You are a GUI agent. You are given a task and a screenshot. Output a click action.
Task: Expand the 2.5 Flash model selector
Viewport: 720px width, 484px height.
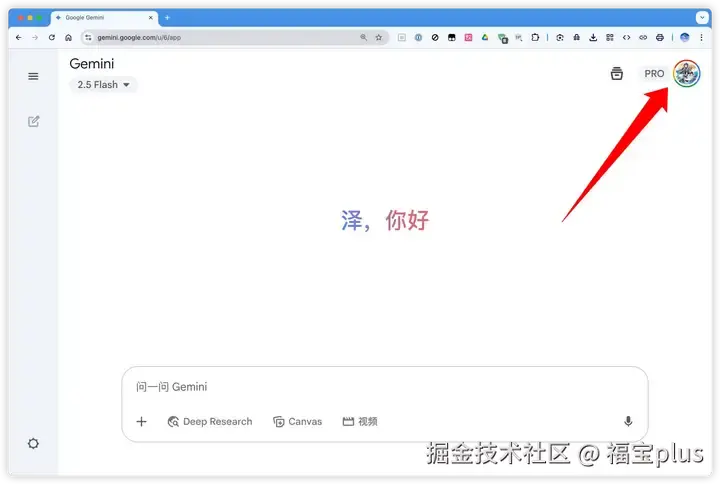coord(103,84)
